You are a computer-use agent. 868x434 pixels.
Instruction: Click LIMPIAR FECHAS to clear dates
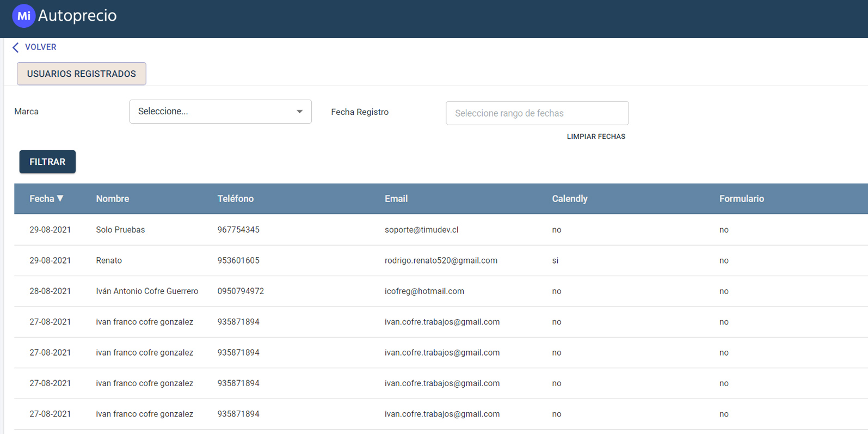[x=596, y=137]
